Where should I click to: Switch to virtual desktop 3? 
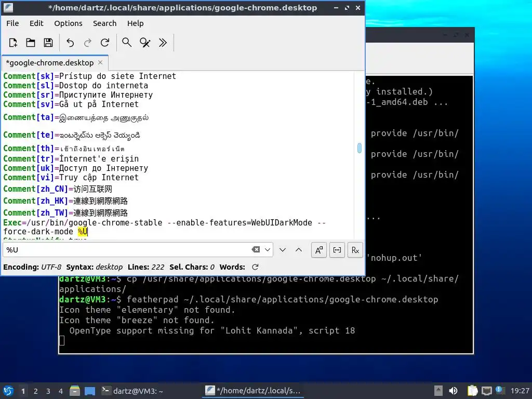click(x=48, y=391)
